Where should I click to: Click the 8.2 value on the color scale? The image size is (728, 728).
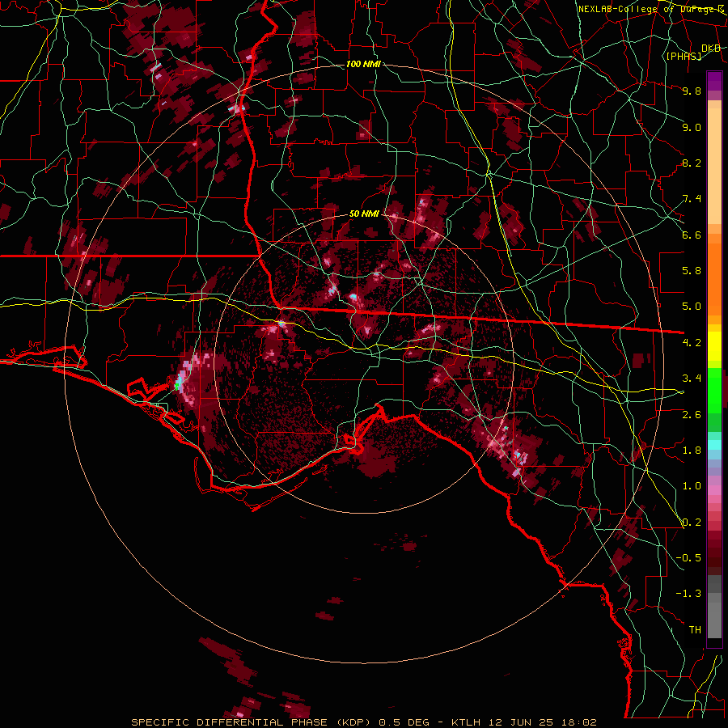point(692,163)
